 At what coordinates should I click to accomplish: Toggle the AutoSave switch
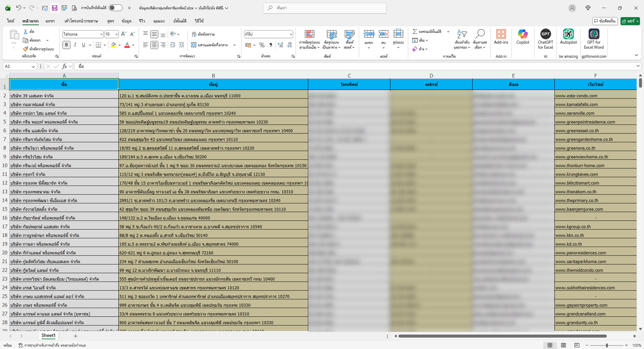[116, 8]
